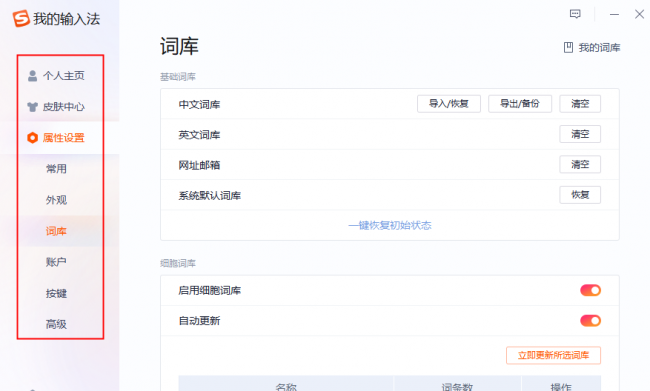The width and height of the screenshot is (650, 391).
Task: Toggle the 自动更新 switch
Action: (590, 321)
